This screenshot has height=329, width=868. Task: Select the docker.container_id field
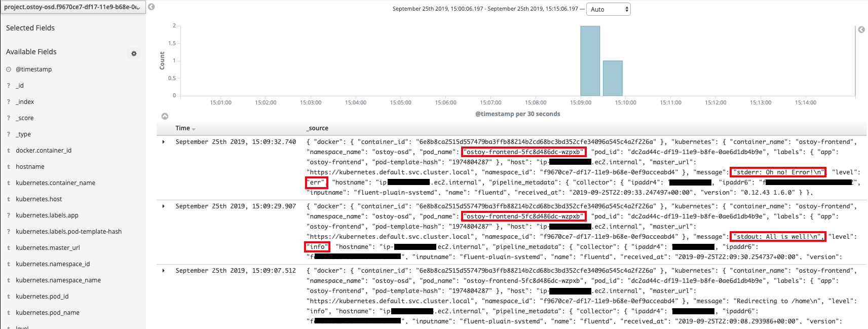tap(44, 151)
